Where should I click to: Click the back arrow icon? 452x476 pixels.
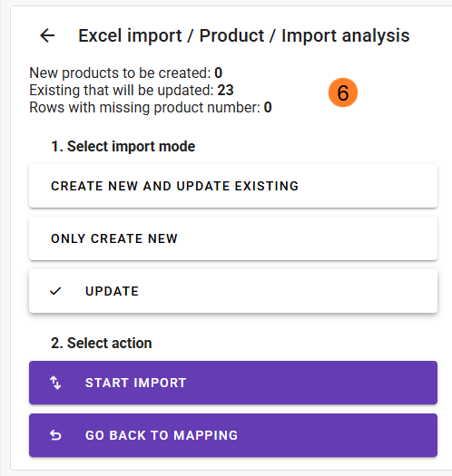pyautogui.click(x=47, y=35)
